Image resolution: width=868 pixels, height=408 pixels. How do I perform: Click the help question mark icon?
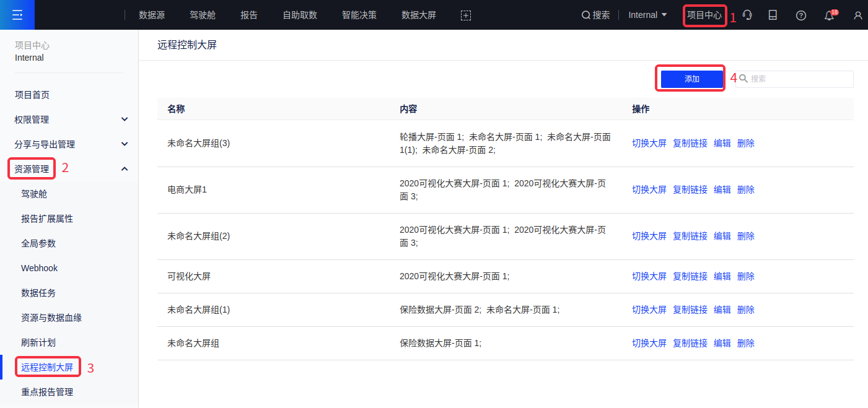pyautogui.click(x=800, y=15)
